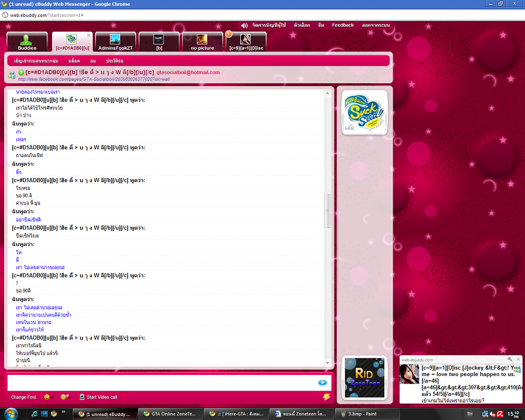The height and width of the screenshot is (420, 525).
Task: Click the Suck Seed contact avatar picture
Action: point(364,112)
